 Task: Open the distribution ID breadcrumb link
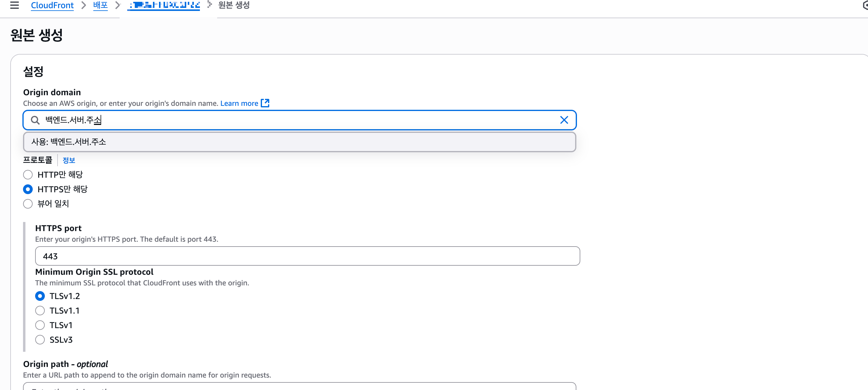pos(164,5)
